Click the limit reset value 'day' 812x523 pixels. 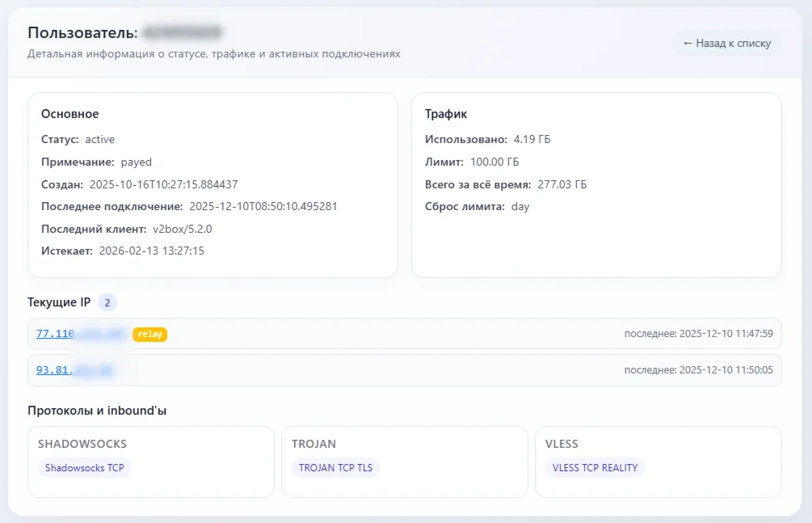tap(520, 206)
